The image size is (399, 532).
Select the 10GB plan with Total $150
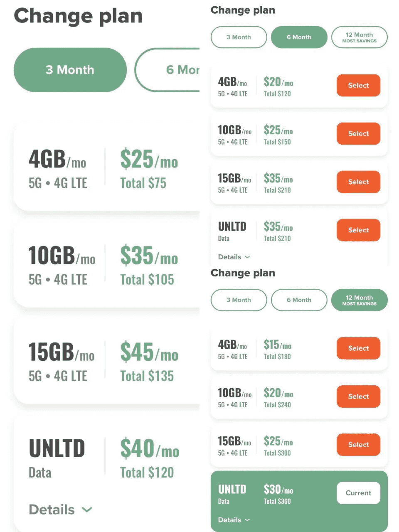point(358,133)
